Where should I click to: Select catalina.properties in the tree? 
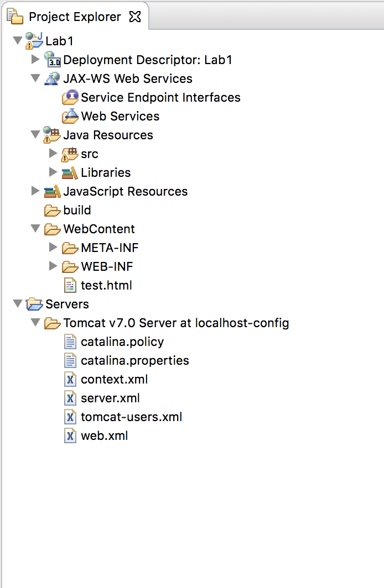click(x=134, y=360)
